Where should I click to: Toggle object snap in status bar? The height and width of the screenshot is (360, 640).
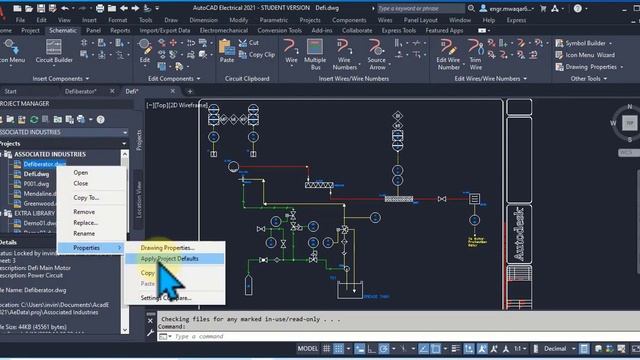click(x=436, y=349)
